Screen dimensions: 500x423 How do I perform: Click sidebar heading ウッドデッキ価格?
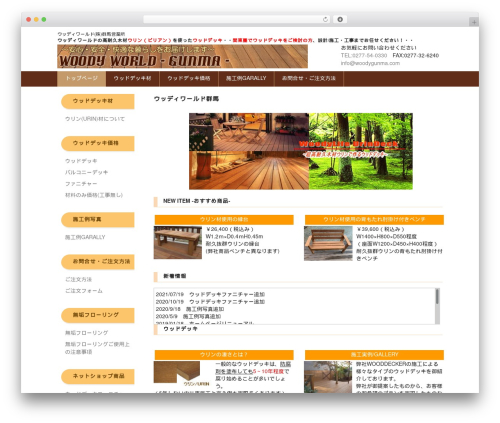(98, 143)
